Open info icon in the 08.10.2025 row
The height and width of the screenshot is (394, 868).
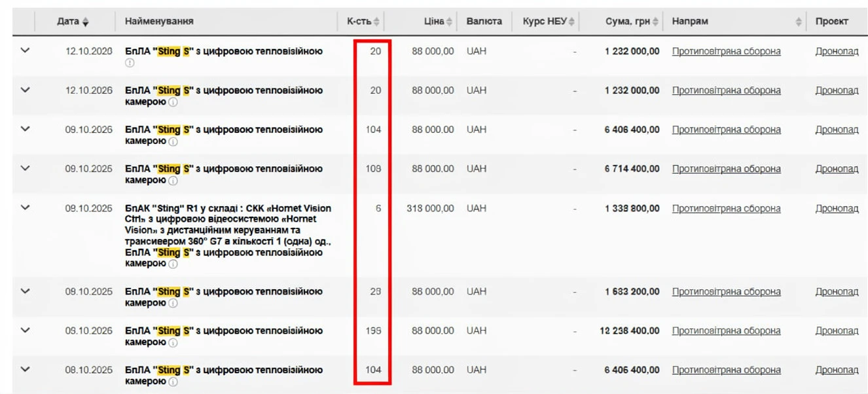pyautogui.click(x=173, y=382)
